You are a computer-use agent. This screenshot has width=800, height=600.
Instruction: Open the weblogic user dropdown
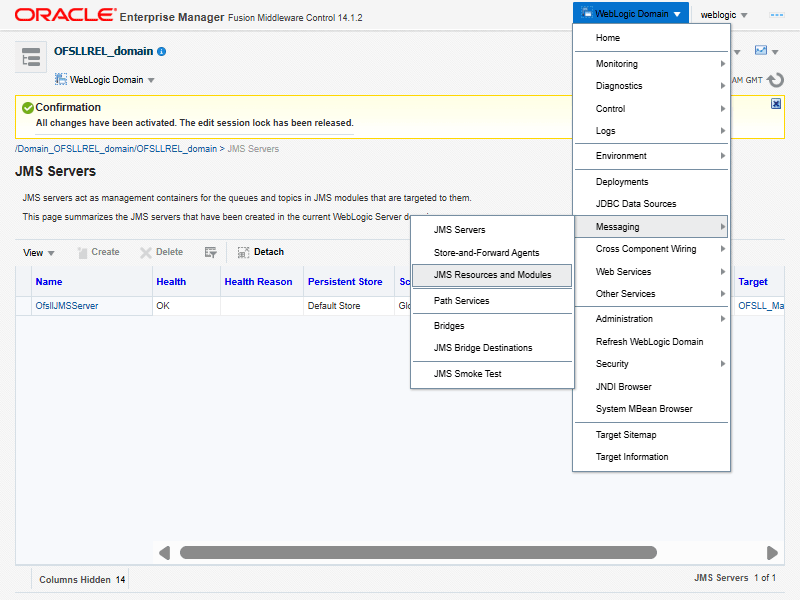coord(723,15)
